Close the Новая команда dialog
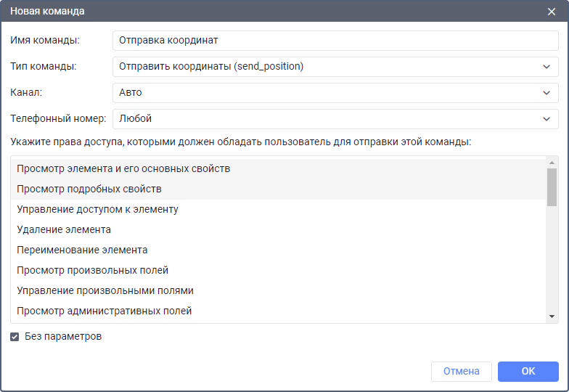The width and height of the screenshot is (569, 392). 552,11
